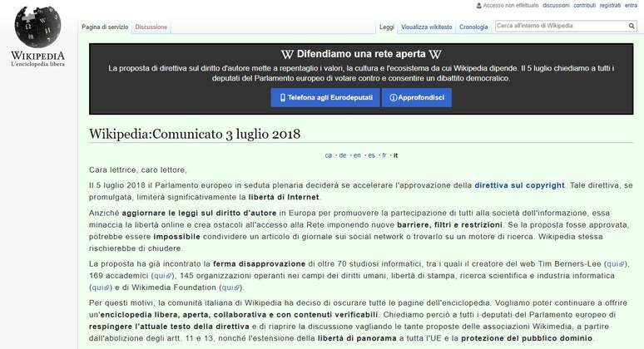Follow the direttiva sul copyright link

click(x=519, y=184)
